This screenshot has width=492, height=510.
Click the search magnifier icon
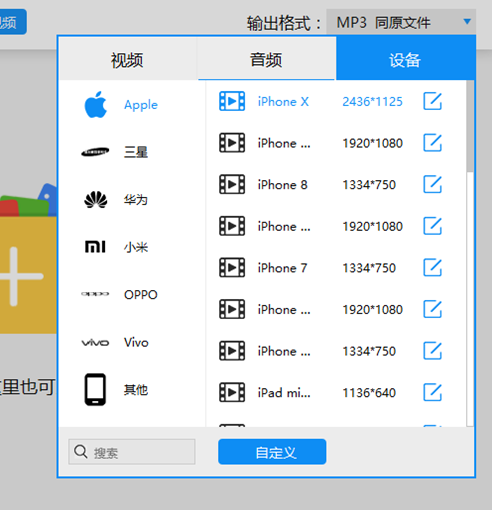coord(81,452)
